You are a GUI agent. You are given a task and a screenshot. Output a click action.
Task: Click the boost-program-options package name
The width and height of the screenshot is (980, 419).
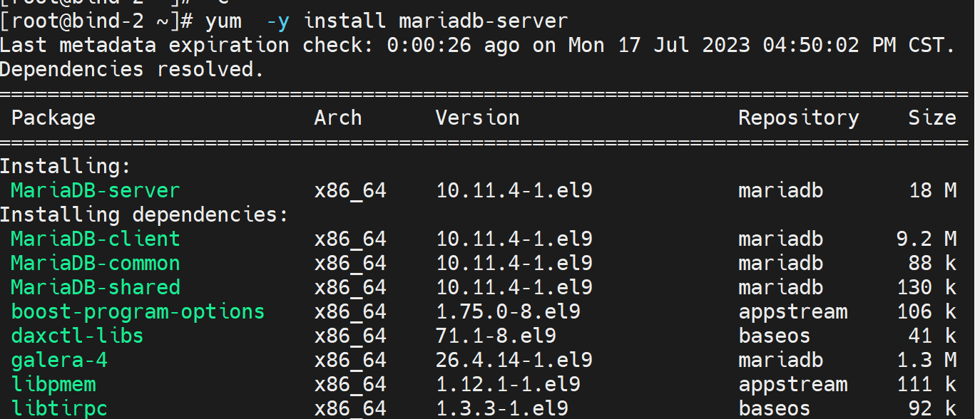tap(138, 311)
